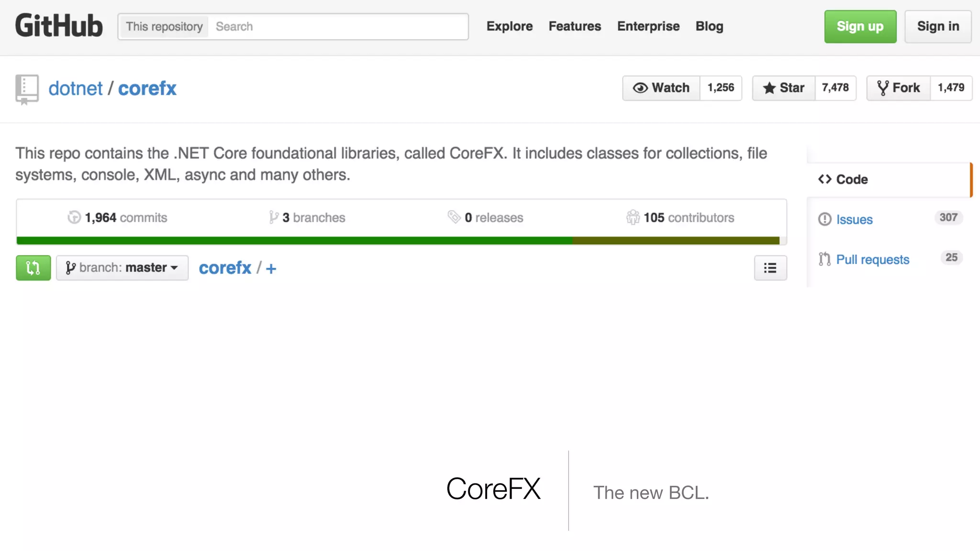Click the CoreFX slide title text
This screenshot has height=551, width=980.
493,489
